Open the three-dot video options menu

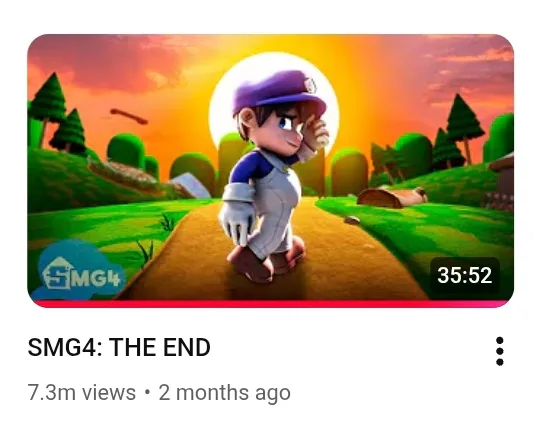(x=500, y=351)
